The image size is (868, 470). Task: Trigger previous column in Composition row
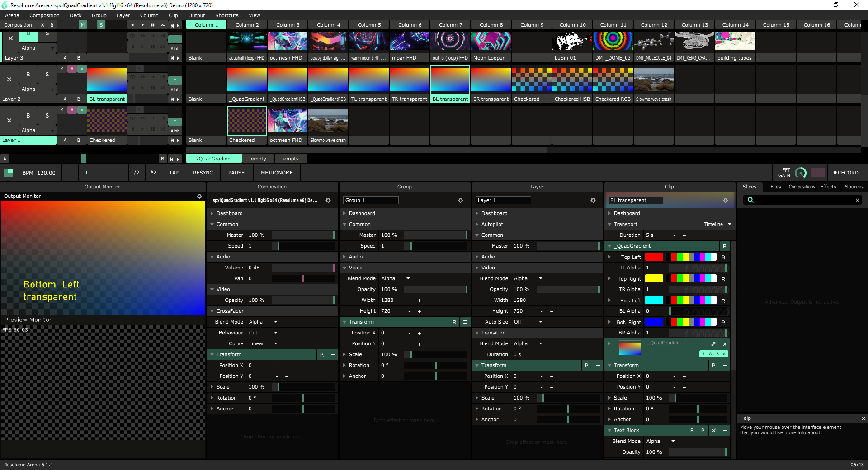click(172, 26)
